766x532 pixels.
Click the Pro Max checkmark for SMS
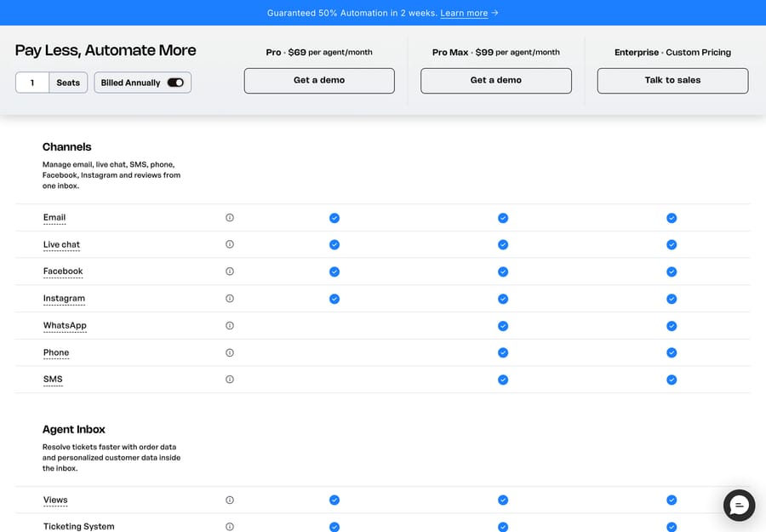pyautogui.click(x=503, y=380)
